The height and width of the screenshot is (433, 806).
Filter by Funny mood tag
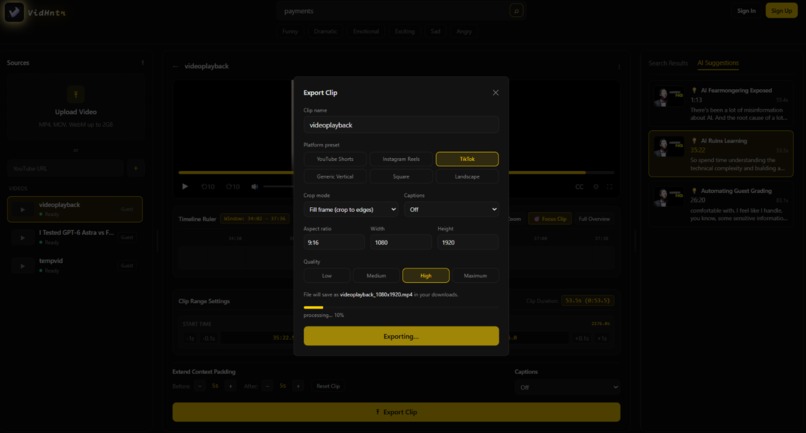(290, 31)
